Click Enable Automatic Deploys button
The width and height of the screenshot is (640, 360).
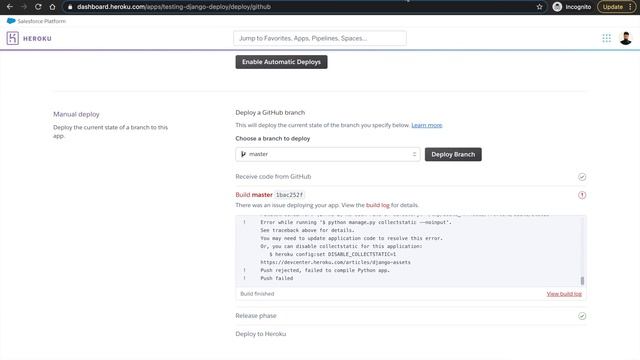point(281,62)
